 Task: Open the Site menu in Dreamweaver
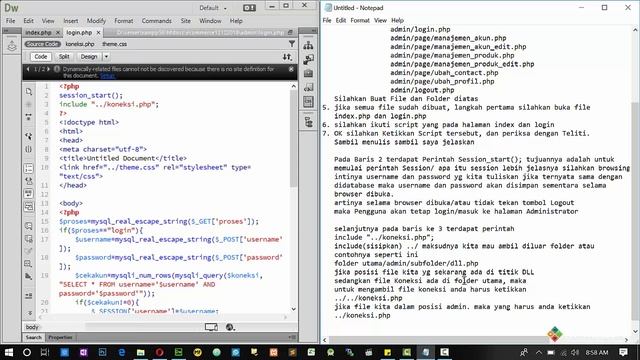[x=186, y=21]
